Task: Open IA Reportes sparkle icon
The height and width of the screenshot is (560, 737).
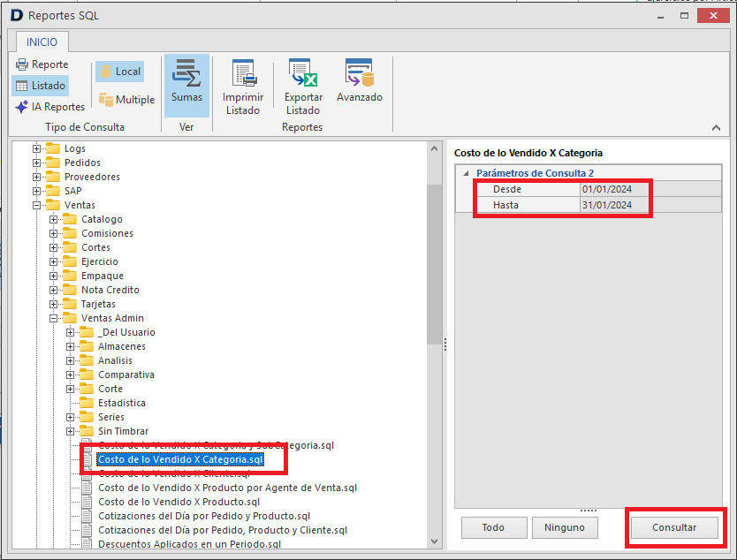Action: 22,107
